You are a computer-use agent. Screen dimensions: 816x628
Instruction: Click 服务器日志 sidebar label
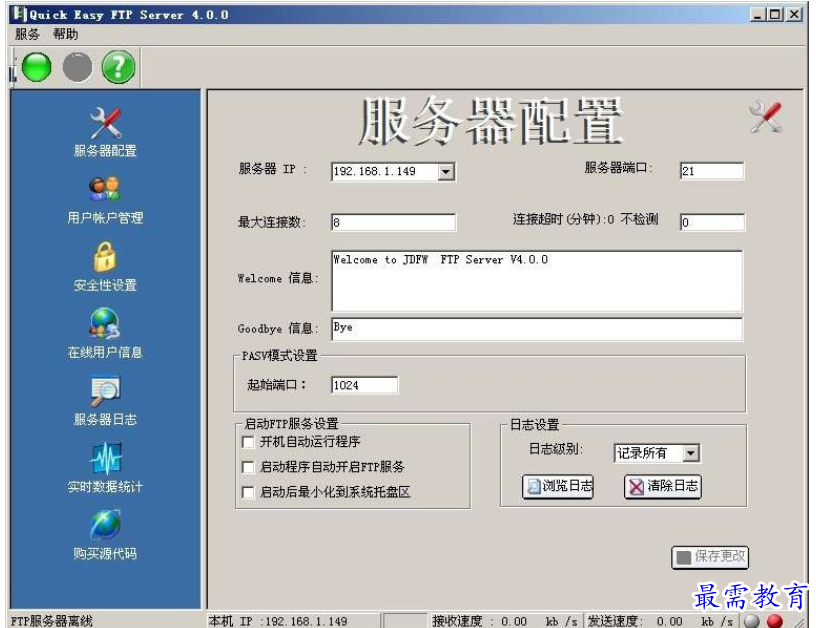[105, 419]
